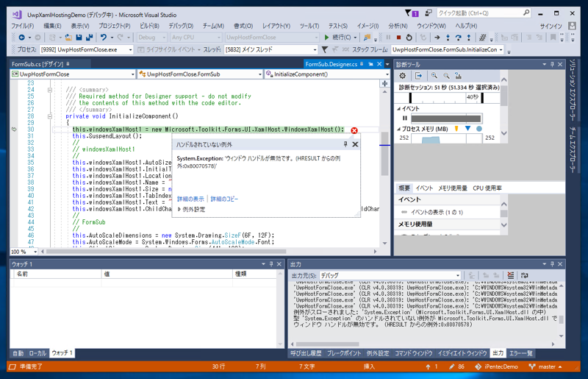The image size is (588, 379).
Task: Switch to the ローカル tab
Action: (37, 353)
